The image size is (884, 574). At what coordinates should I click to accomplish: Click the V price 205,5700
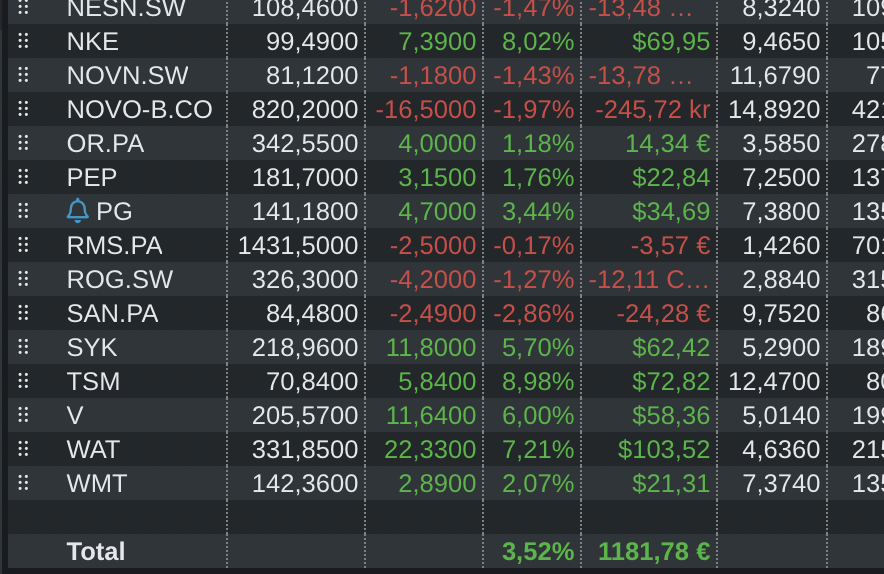(305, 416)
